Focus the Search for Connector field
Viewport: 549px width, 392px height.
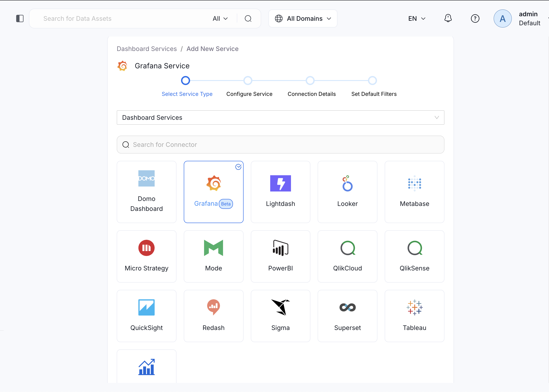click(280, 145)
